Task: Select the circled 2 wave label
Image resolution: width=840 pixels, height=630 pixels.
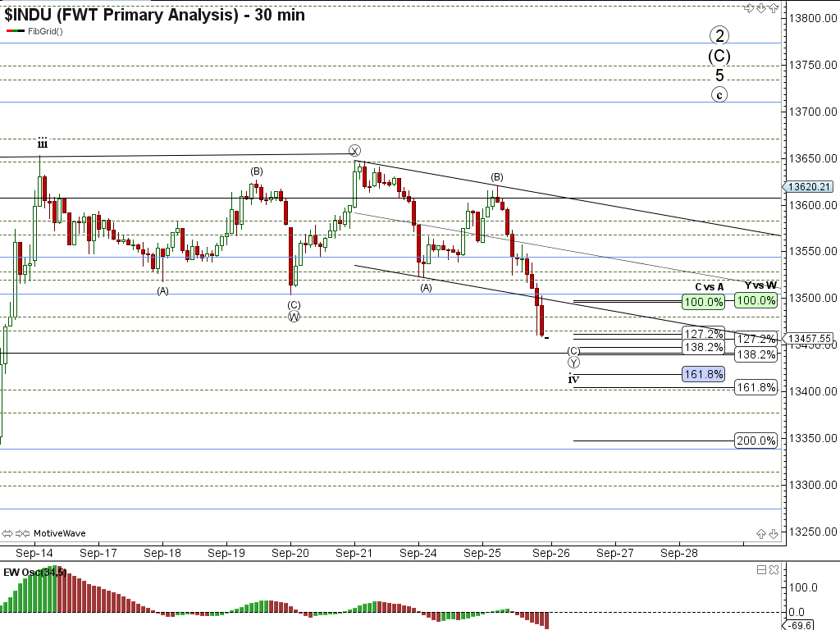Action: click(719, 35)
